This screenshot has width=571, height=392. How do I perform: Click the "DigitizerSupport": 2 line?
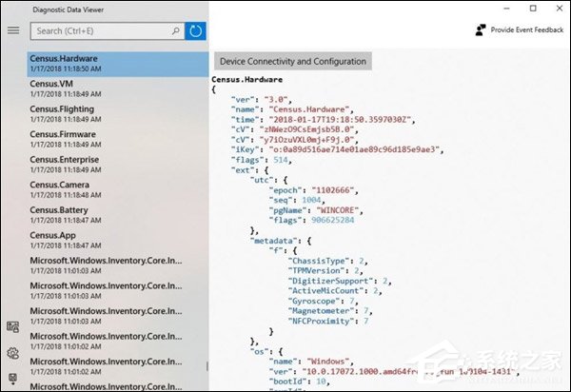[x=340, y=281]
